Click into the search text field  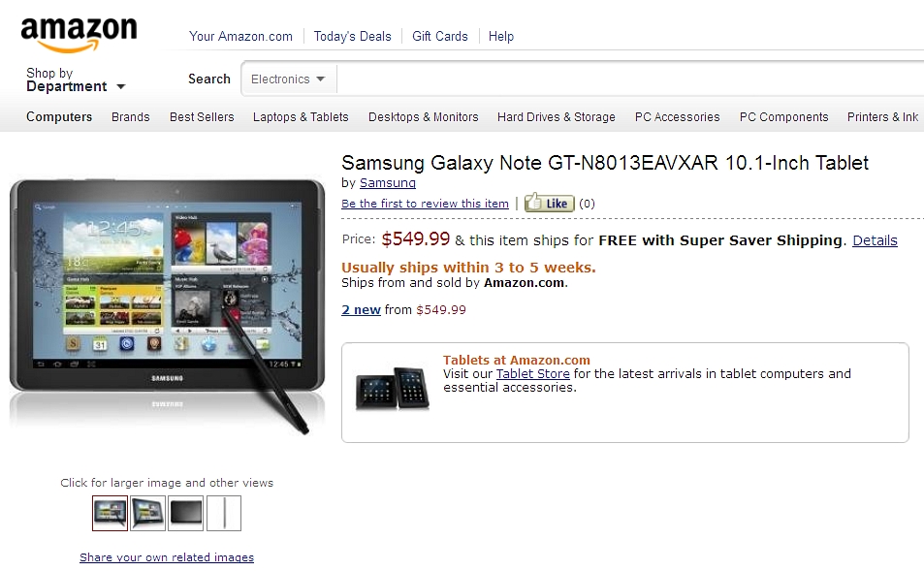630,79
